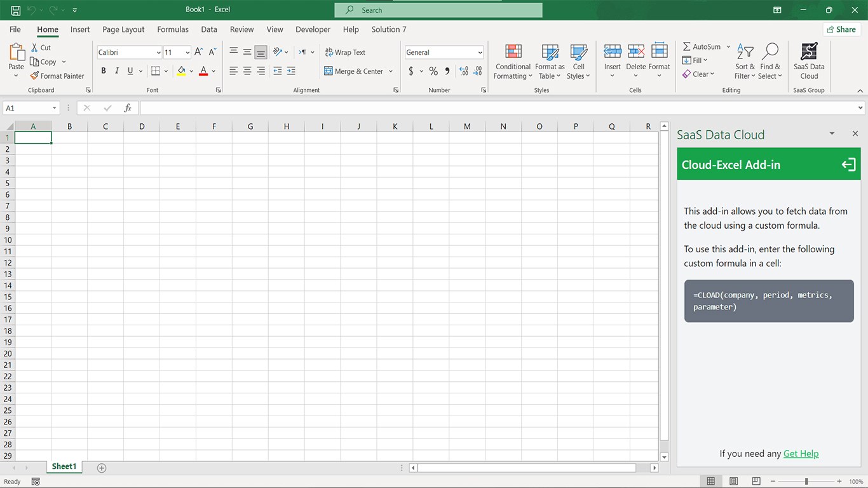Image resolution: width=868 pixels, height=488 pixels.
Task: Open the font name Calibri dropdown
Action: coord(158,53)
